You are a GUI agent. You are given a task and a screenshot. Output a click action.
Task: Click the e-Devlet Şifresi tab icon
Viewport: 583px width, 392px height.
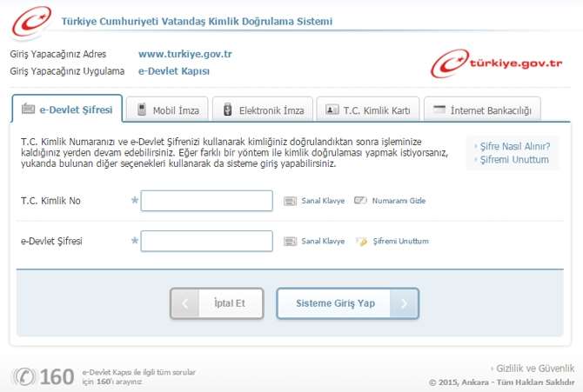[x=28, y=109]
